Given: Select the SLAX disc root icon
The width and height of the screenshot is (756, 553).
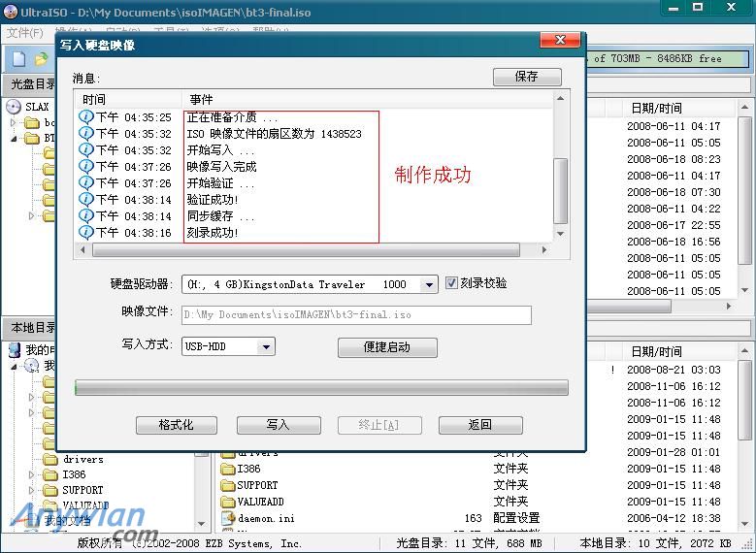Looking at the screenshot, I should 14,107.
